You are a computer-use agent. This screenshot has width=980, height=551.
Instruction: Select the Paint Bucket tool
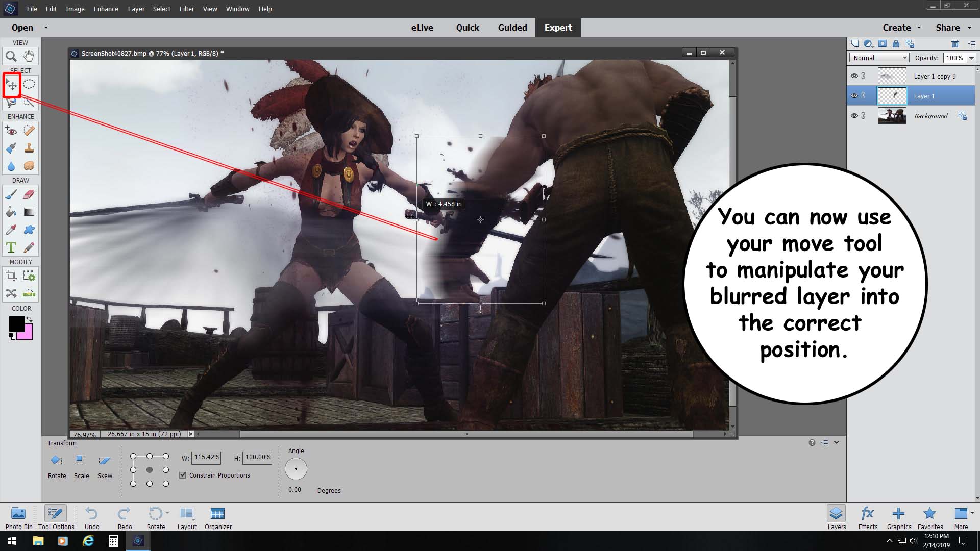11,212
